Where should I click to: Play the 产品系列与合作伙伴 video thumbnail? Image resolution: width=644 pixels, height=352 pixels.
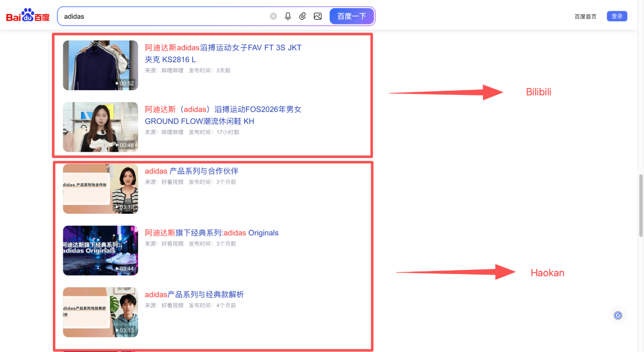tap(100, 189)
